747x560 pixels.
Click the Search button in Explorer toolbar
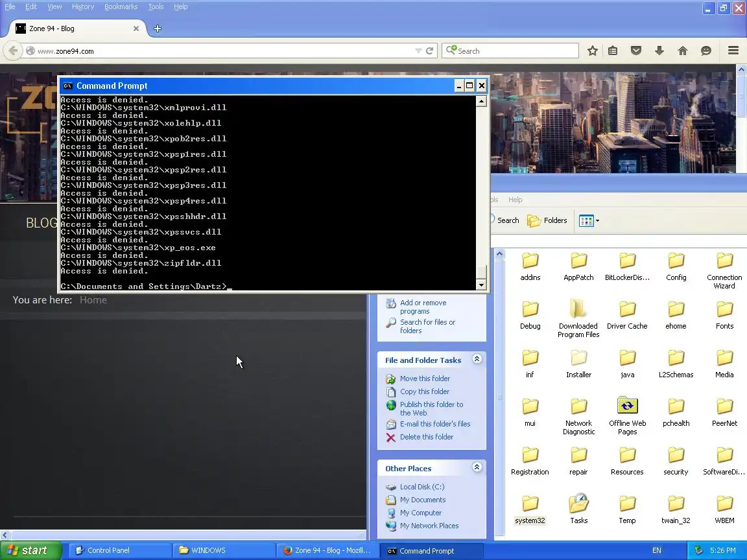pos(504,220)
